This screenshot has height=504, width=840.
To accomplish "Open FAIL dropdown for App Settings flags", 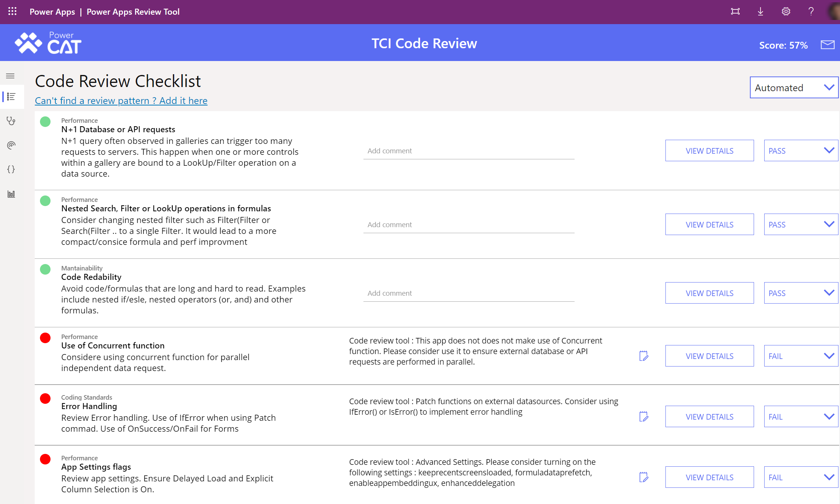I will [801, 477].
